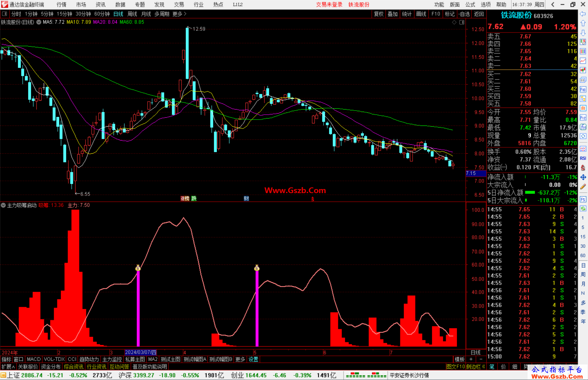The height and width of the screenshot is (380, 588).
Task: Click the F12 trading sidebar icon
Action: point(583,118)
